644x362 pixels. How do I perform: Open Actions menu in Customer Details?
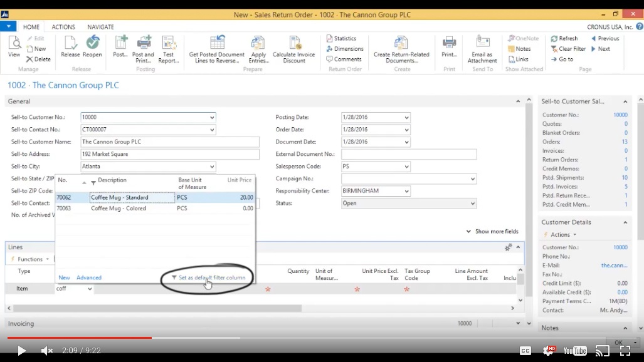click(560, 234)
